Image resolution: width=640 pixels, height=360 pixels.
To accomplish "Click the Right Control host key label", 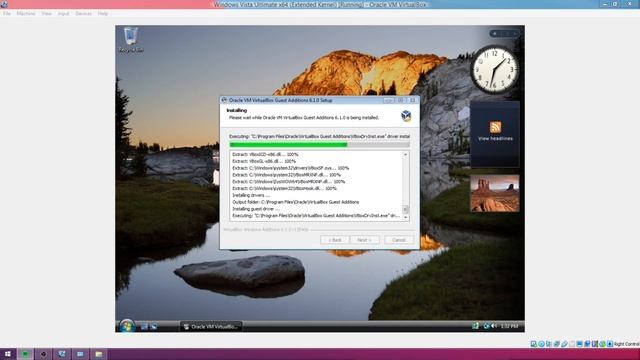I will 627,344.
